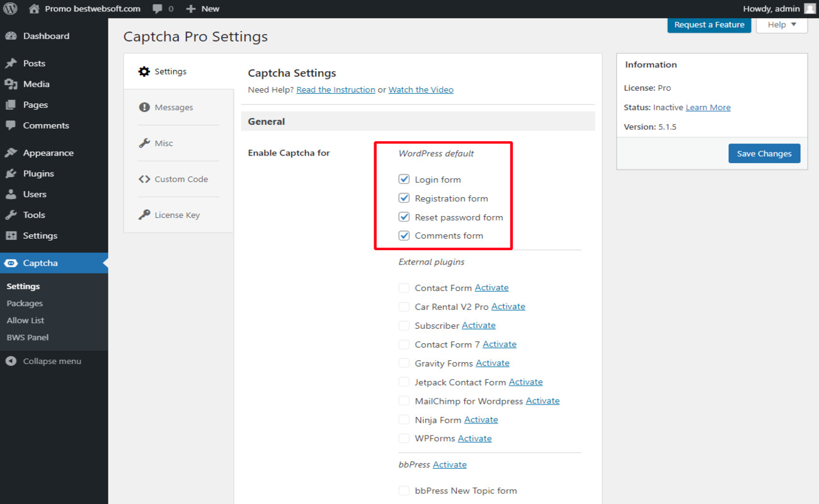The height and width of the screenshot is (504, 819).
Task: Click the Collapse menu arrow icon
Action: click(11, 361)
